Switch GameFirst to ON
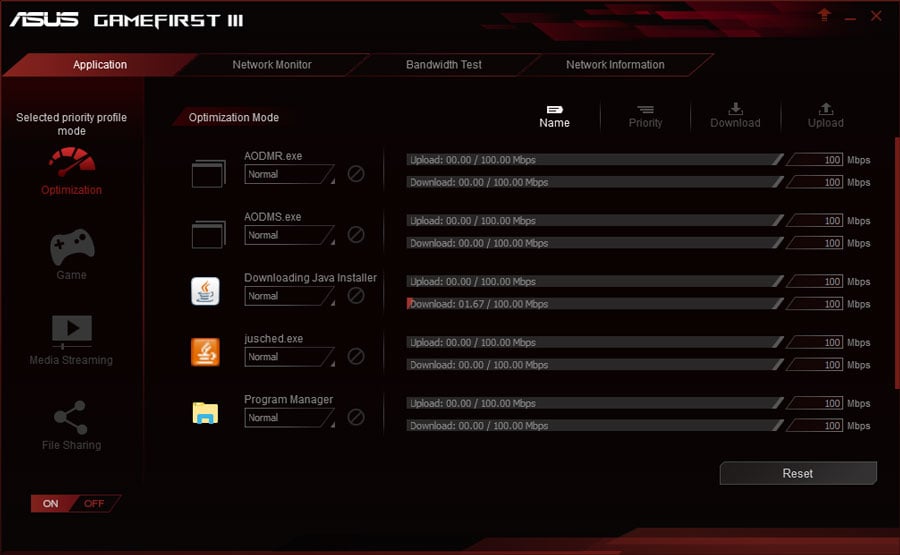The height and width of the screenshot is (555, 900). pyautogui.click(x=52, y=503)
